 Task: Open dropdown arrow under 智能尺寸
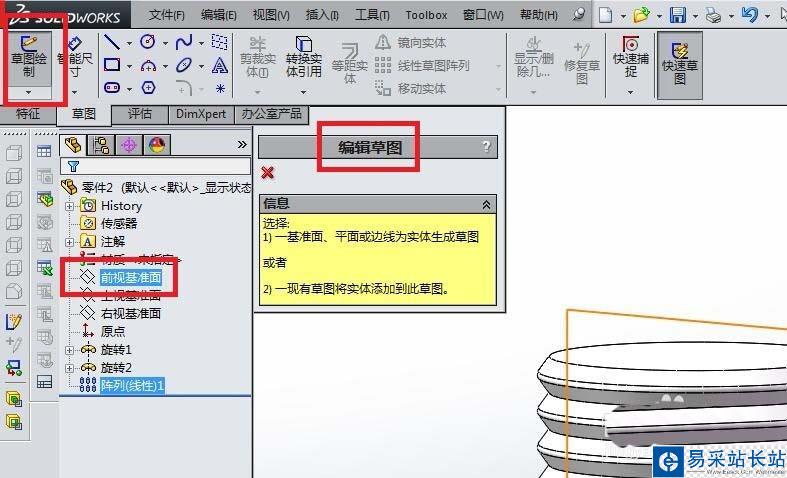click(x=75, y=92)
